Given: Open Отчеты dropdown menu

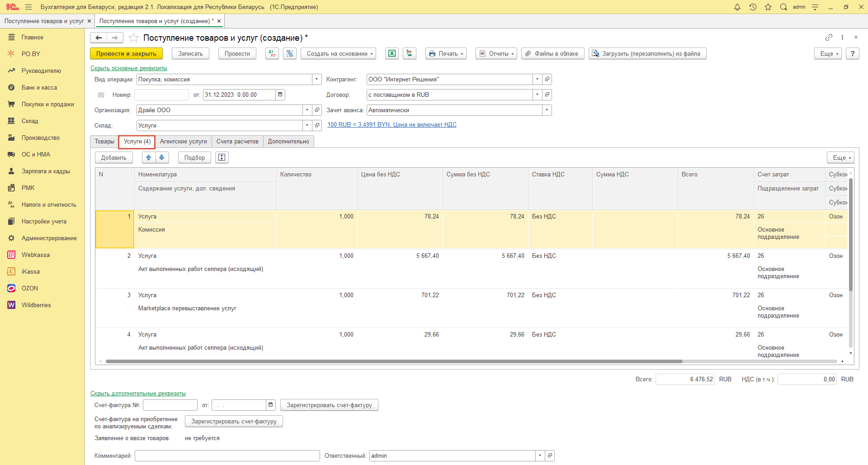Looking at the screenshot, I should click(496, 53).
